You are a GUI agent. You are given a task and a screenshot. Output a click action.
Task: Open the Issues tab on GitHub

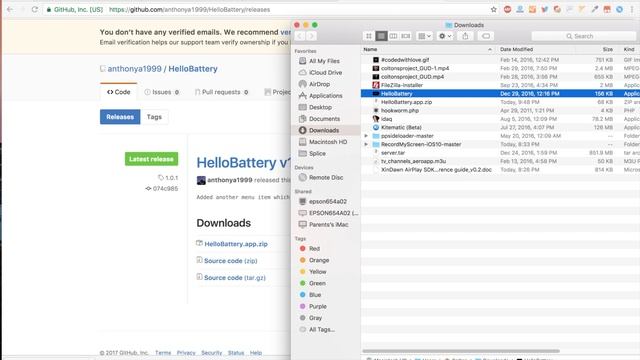(x=162, y=92)
